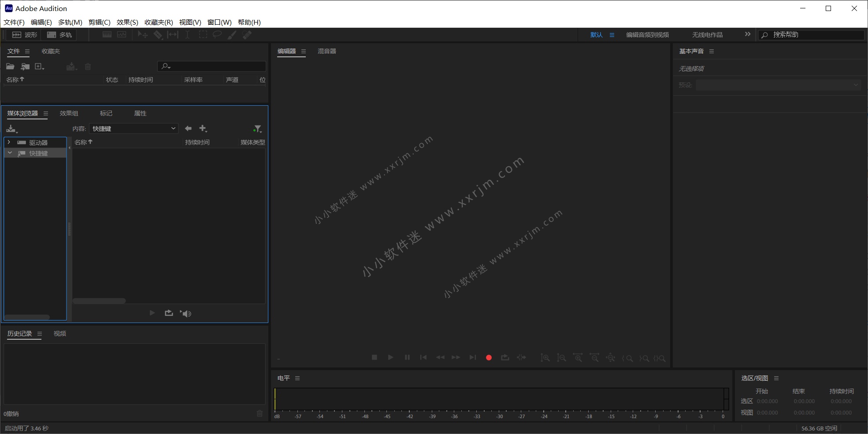The width and height of the screenshot is (868, 434).
Task: Click the add shortcut plus icon
Action: [x=203, y=129]
